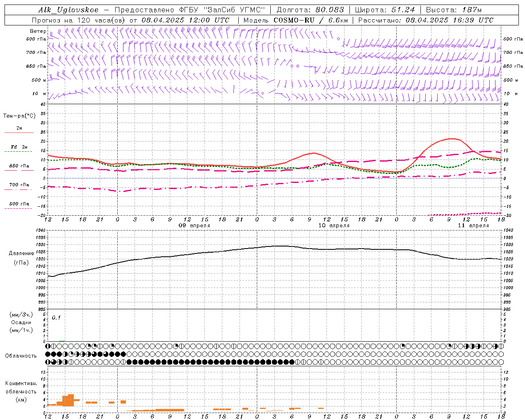Click the highest peak of the red 2м temperature curve

coord(451,139)
